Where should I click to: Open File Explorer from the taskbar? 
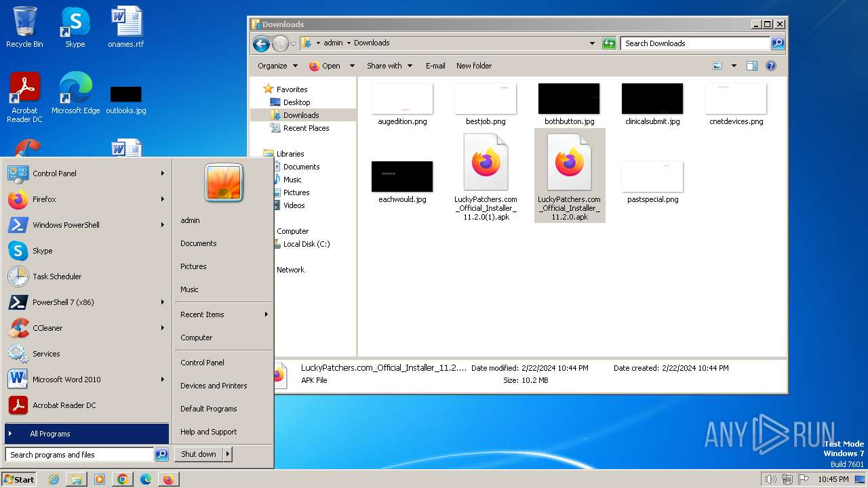coord(77,479)
